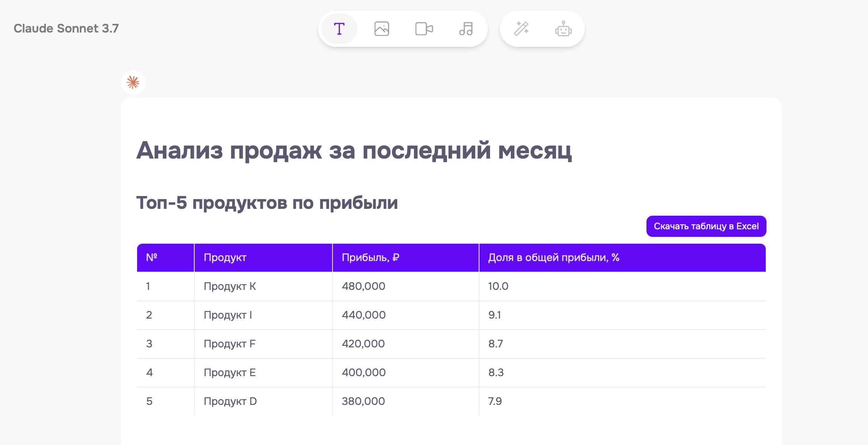The height and width of the screenshot is (445, 868).
Task: Click the № column header
Action: tap(152, 257)
